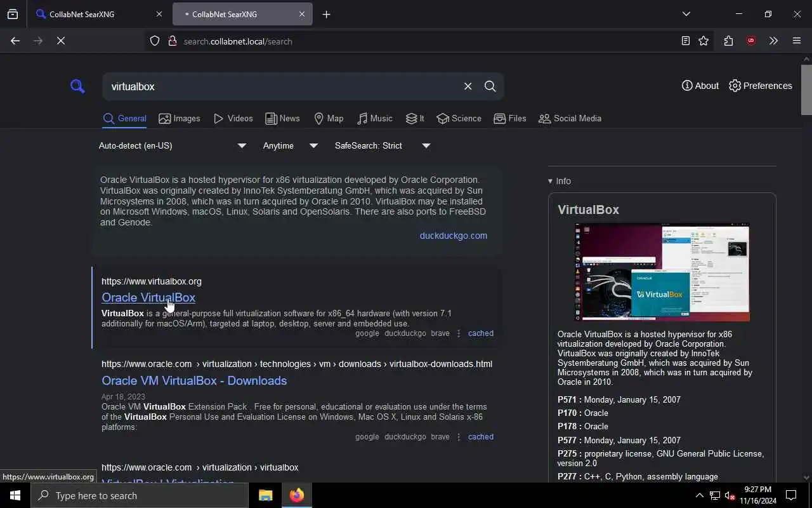Switch to the Files category tab
This screenshot has width=812, height=508.
[x=510, y=119]
